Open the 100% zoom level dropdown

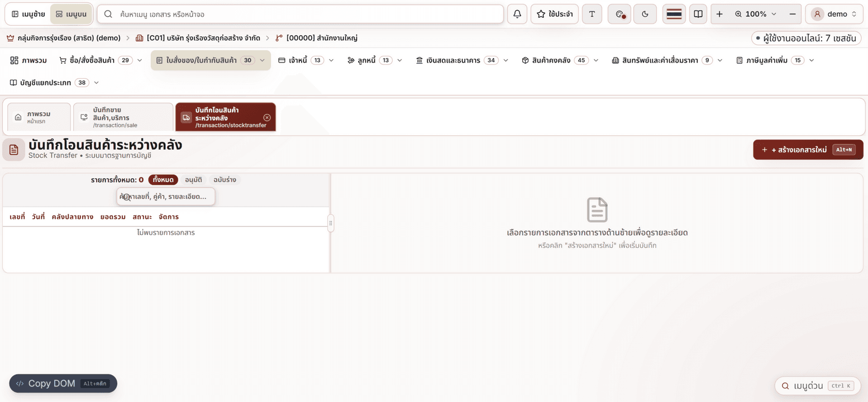click(x=756, y=14)
